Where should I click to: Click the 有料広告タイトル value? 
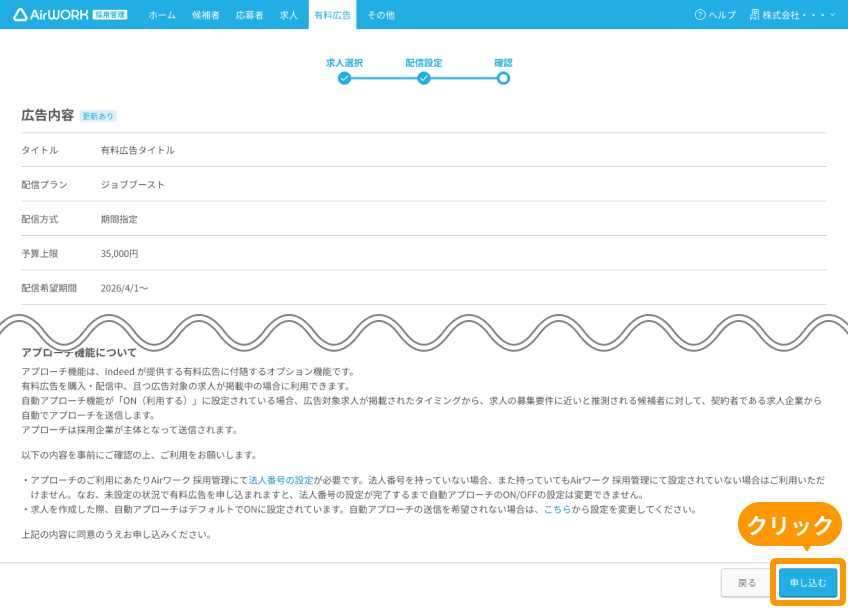pos(137,150)
